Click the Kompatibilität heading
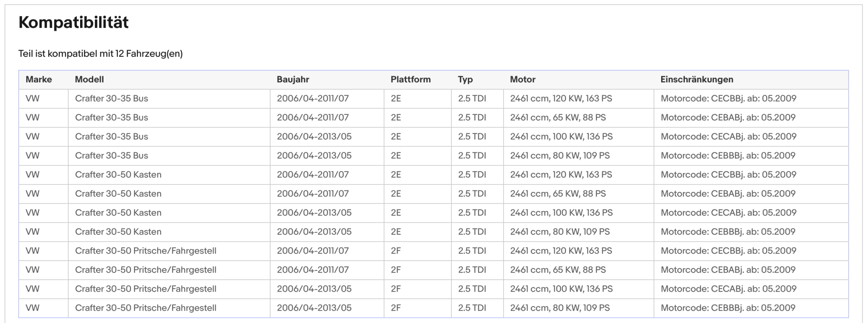 [73, 22]
